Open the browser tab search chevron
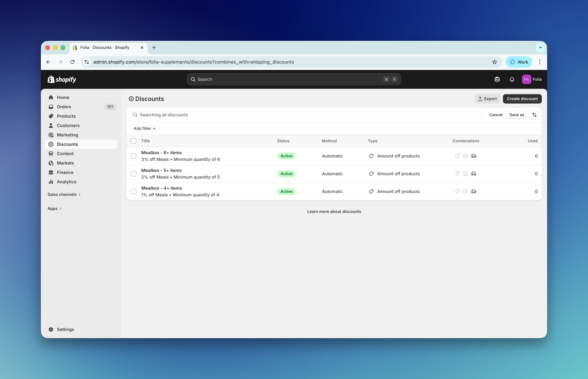 pyautogui.click(x=540, y=48)
